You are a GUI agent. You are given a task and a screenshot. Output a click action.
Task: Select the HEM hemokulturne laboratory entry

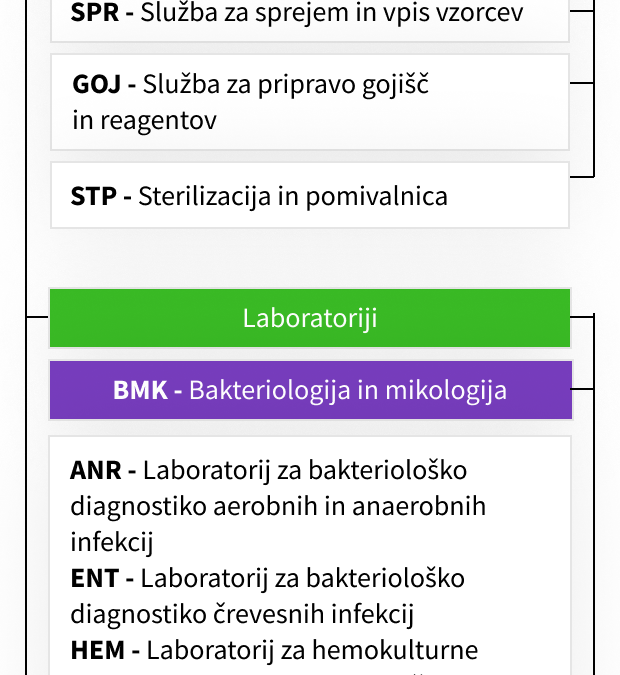pos(274,650)
